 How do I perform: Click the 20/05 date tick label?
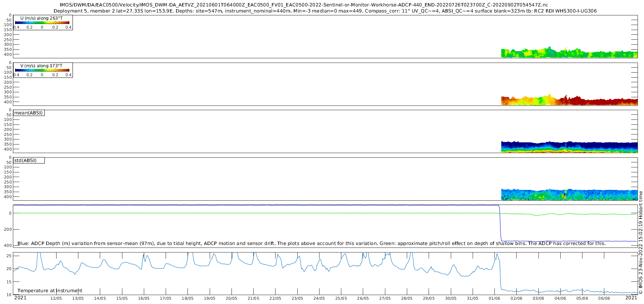pyautogui.click(x=231, y=298)
